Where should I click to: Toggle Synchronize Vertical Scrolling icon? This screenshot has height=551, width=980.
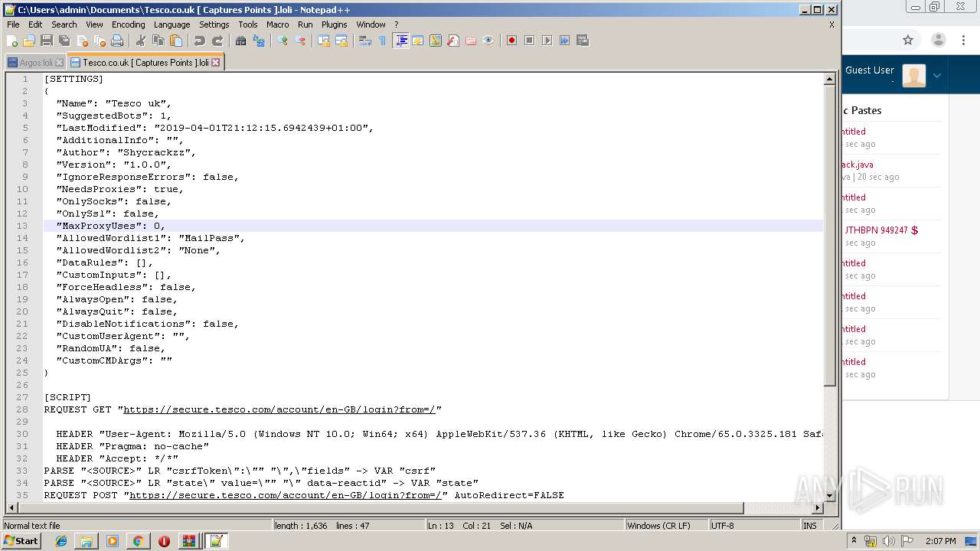[324, 41]
